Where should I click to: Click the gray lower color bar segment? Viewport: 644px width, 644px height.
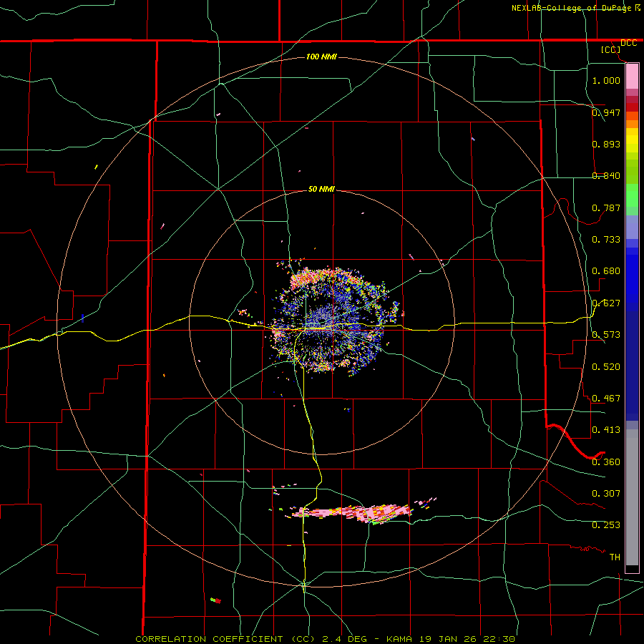coord(632,497)
